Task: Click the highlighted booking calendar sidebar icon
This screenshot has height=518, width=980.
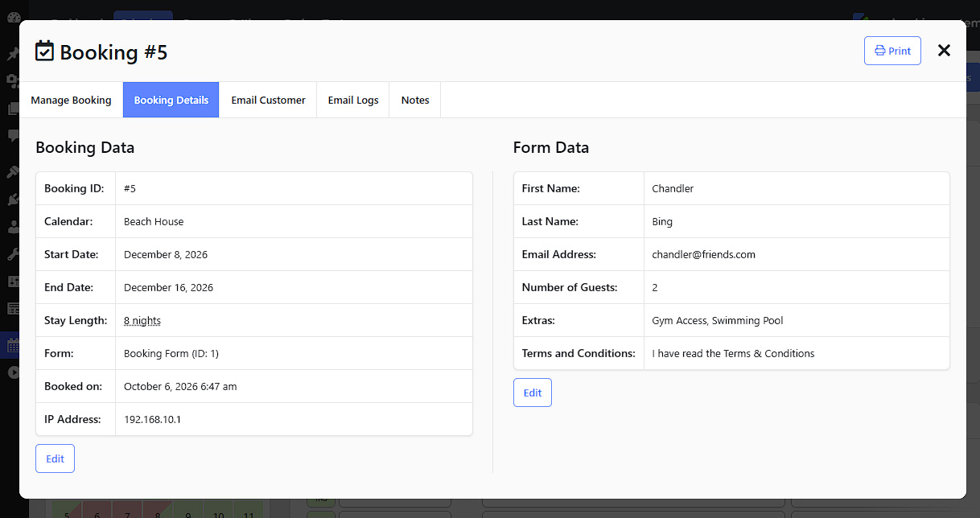Action: coord(14,346)
